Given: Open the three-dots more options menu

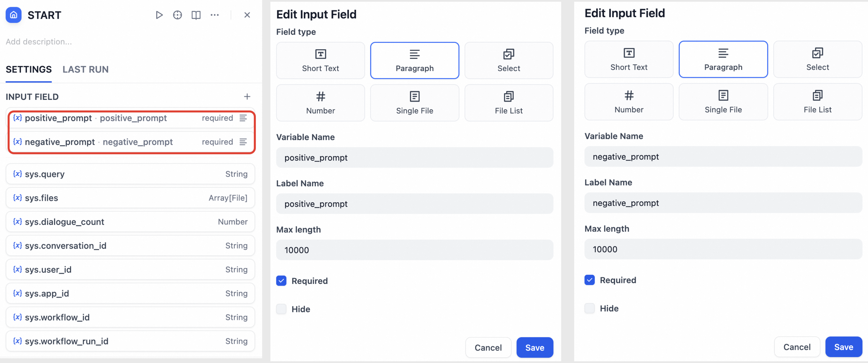Looking at the screenshot, I should pyautogui.click(x=215, y=15).
